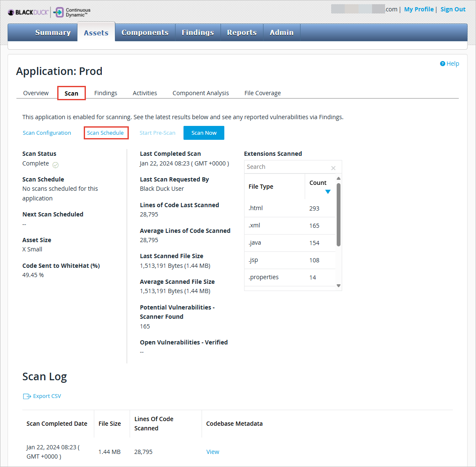Click the scan log date Jan 22, 2024 08:23

[53, 452]
